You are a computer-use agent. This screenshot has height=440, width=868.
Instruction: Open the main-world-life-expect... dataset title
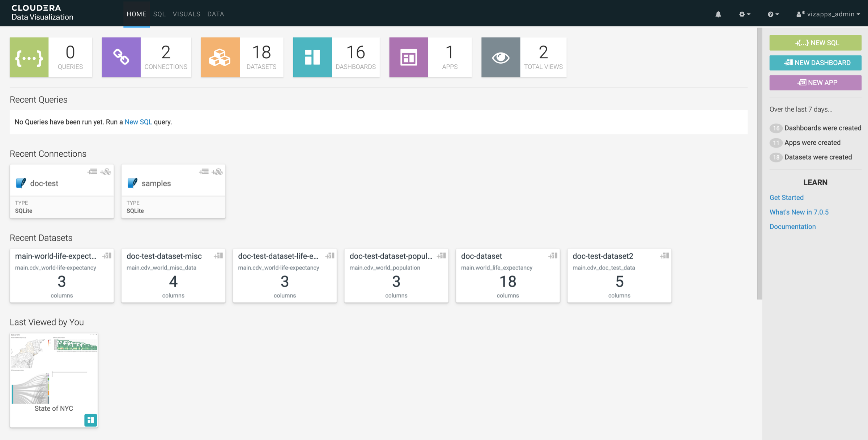pos(56,256)
